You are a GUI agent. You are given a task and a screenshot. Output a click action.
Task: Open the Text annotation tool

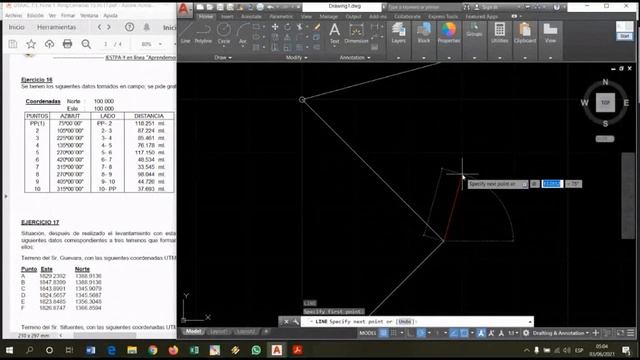pyautogui.click(x=334, y=33)
